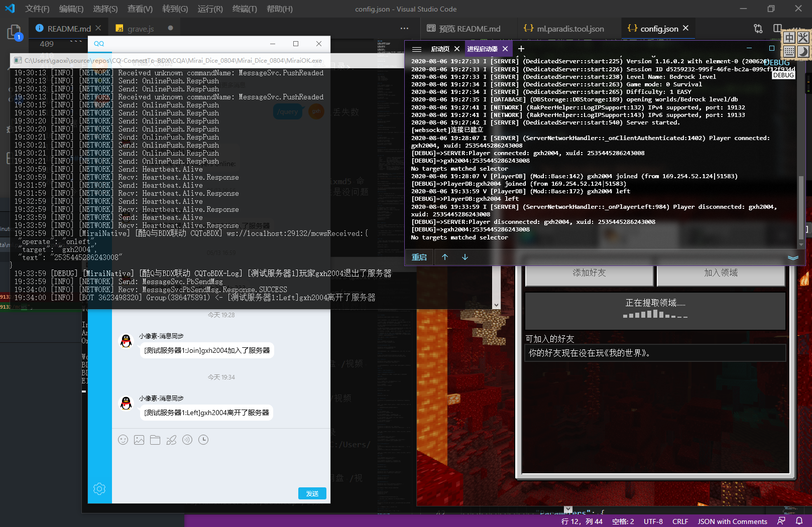Click the notifications bell in VS Code status bar
Viewport: 812px width, 527px height.
point(799,521)
